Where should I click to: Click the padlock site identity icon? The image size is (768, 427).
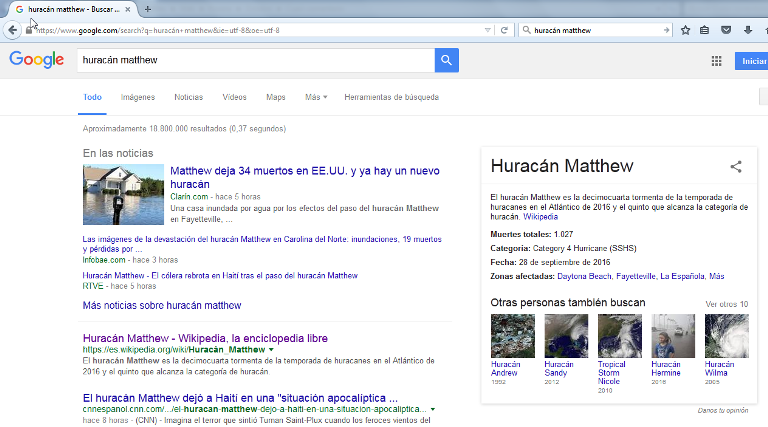point(29,30)
